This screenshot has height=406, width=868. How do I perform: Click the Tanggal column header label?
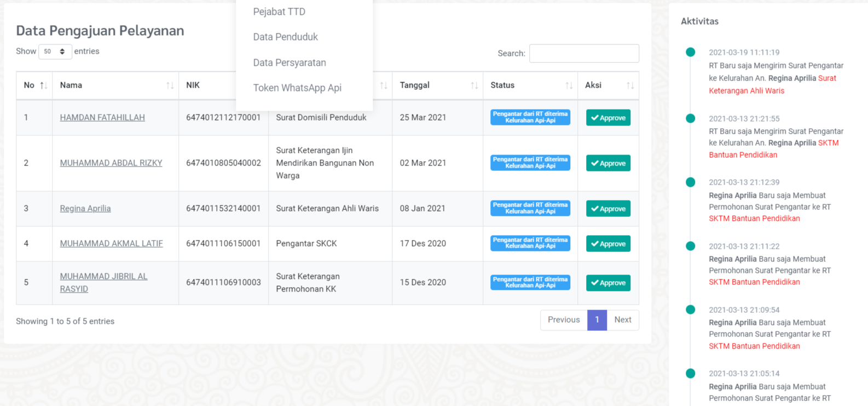[415, 85]
